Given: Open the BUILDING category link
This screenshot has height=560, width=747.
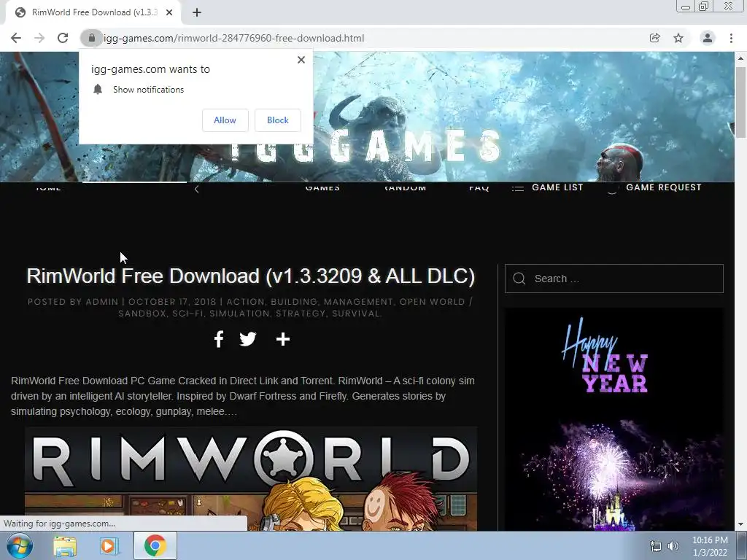Looking at the screenshot, I should click(293, 302).
